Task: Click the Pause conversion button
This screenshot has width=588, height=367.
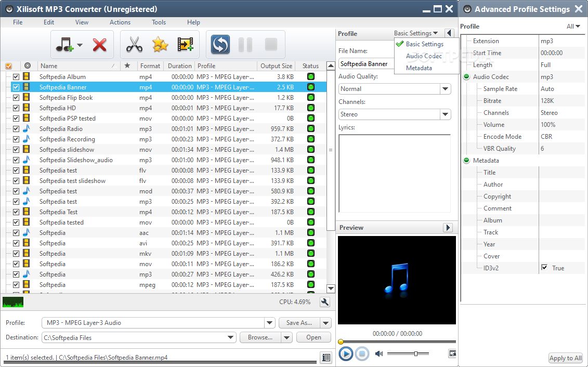Action: tap(245, 45)
